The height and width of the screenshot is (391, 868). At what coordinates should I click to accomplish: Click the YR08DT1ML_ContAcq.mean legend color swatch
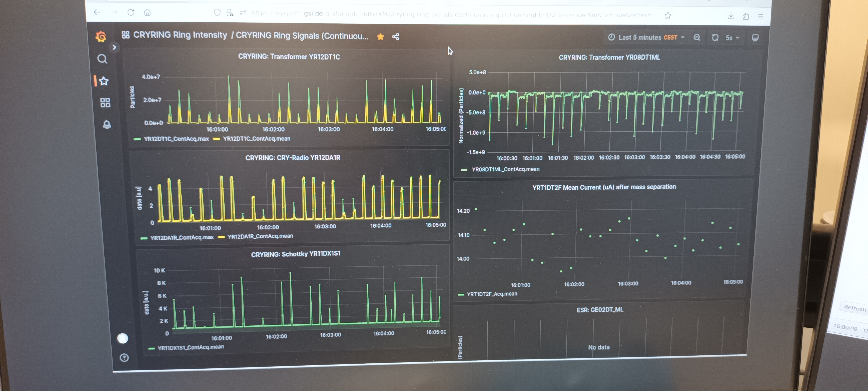[464, 170]
